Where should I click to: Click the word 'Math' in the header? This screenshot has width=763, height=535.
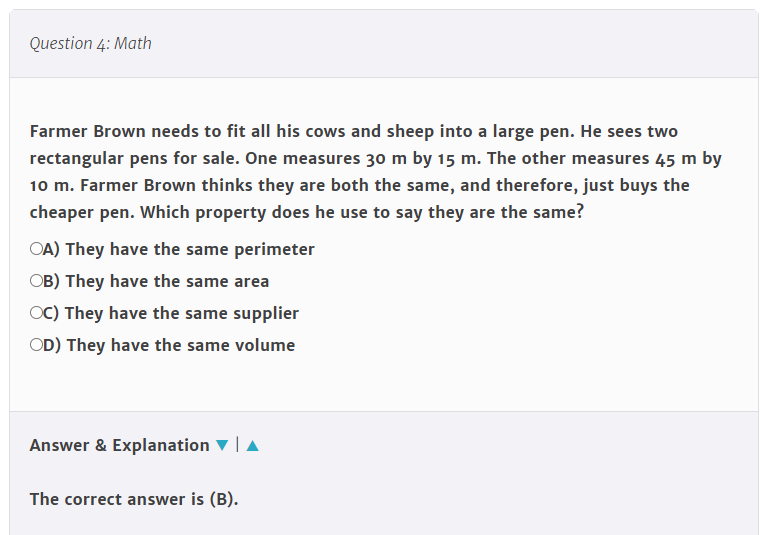click(133, 44)
